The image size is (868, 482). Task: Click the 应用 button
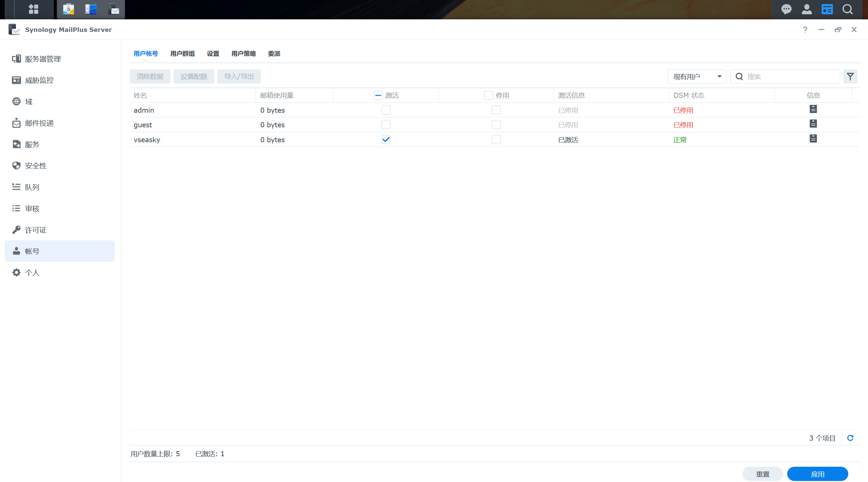coord(817,474)
